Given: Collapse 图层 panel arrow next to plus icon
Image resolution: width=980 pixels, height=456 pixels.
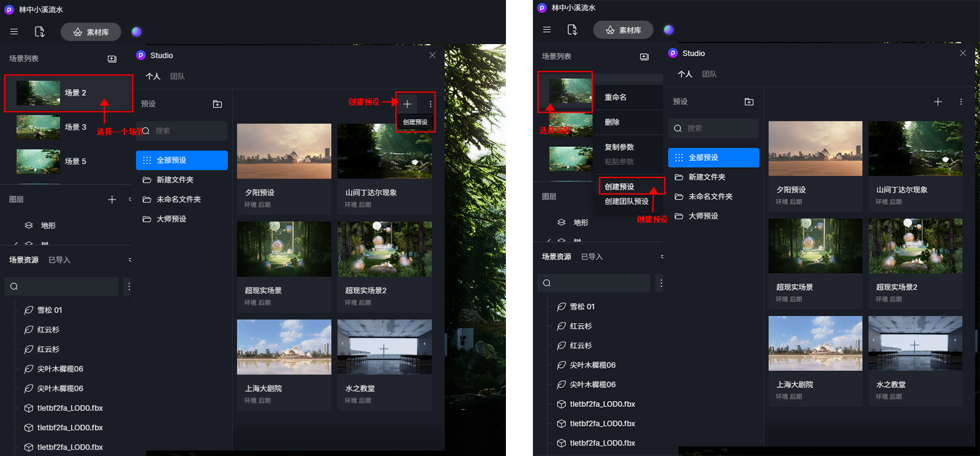Looking at the screenshot, I should 130,200.
